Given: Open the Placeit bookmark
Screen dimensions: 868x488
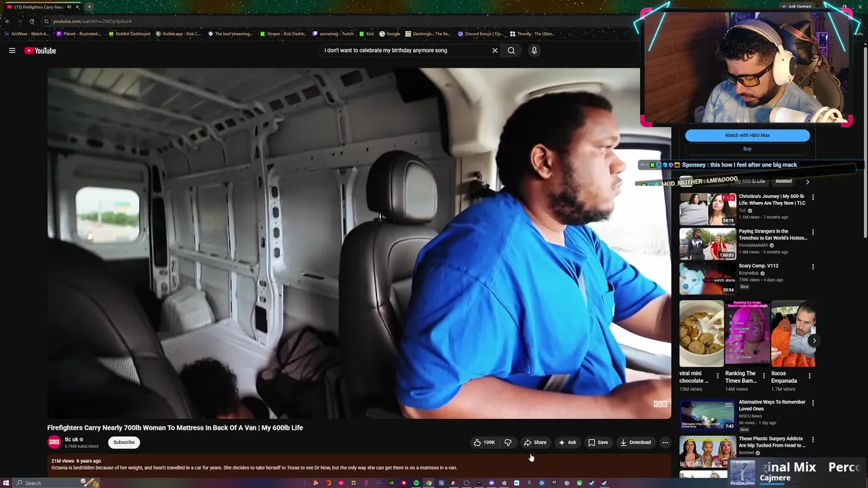Looking at the screenshot, I should (79, 33).
